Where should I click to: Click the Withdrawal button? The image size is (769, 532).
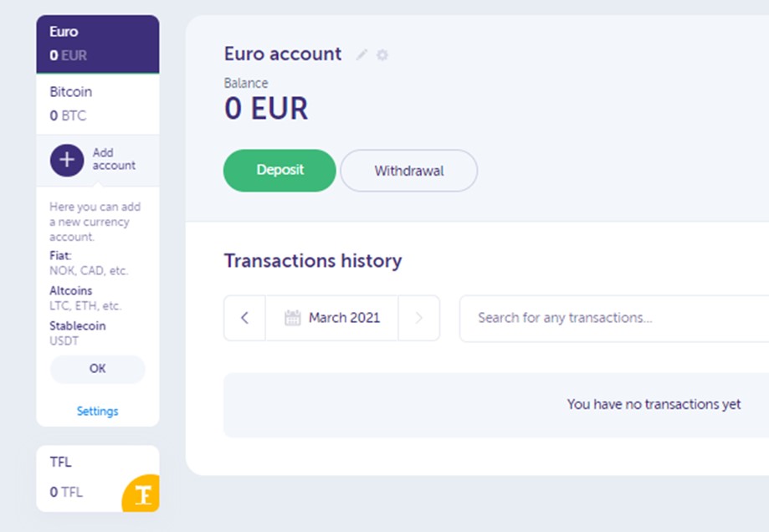coord(409,170)
